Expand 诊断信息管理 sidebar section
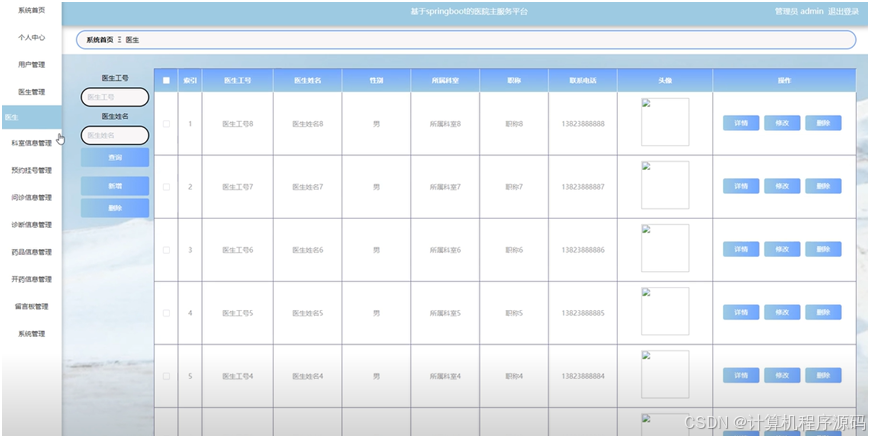The height and width of the screenshot is (438, 870). tap(31, 225)
